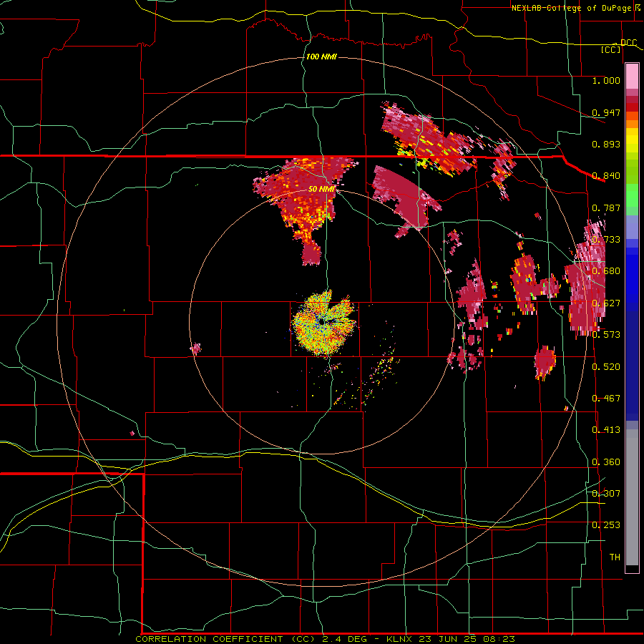Select the 0.520 scale value

click(x=606, y=367)
